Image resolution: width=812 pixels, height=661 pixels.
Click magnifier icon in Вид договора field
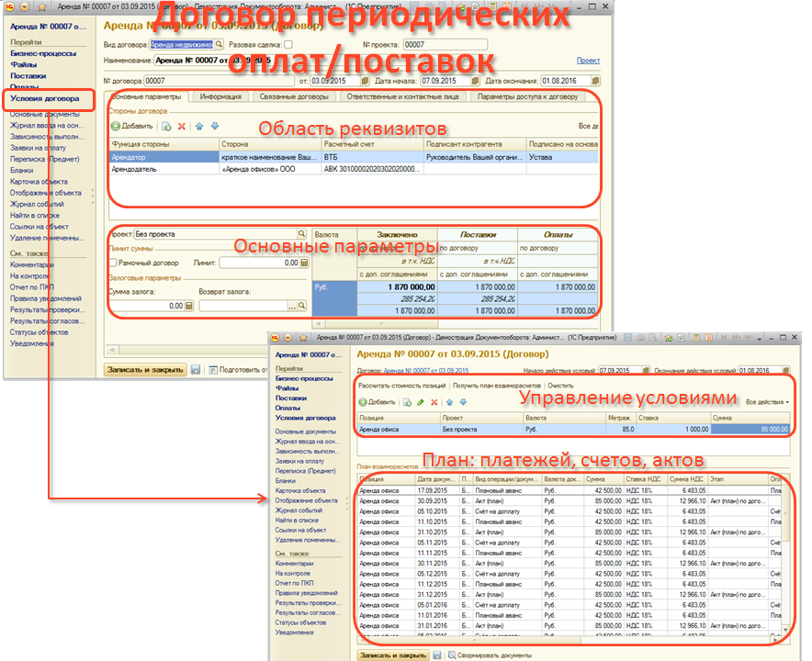coord(219,43)
